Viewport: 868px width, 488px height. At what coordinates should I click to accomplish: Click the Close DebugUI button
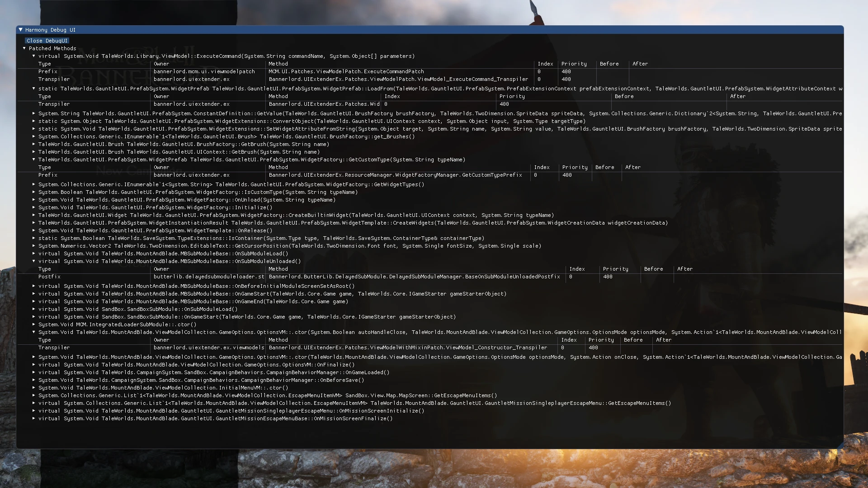pyautogui.click(x=47, y=40)
